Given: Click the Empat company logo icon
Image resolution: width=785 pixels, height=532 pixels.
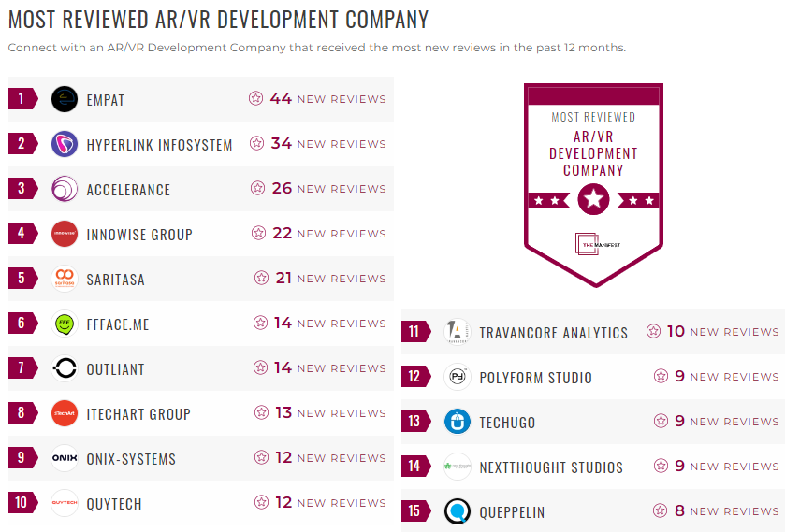Looking at the screenshot, I should [x=65, y=99].
